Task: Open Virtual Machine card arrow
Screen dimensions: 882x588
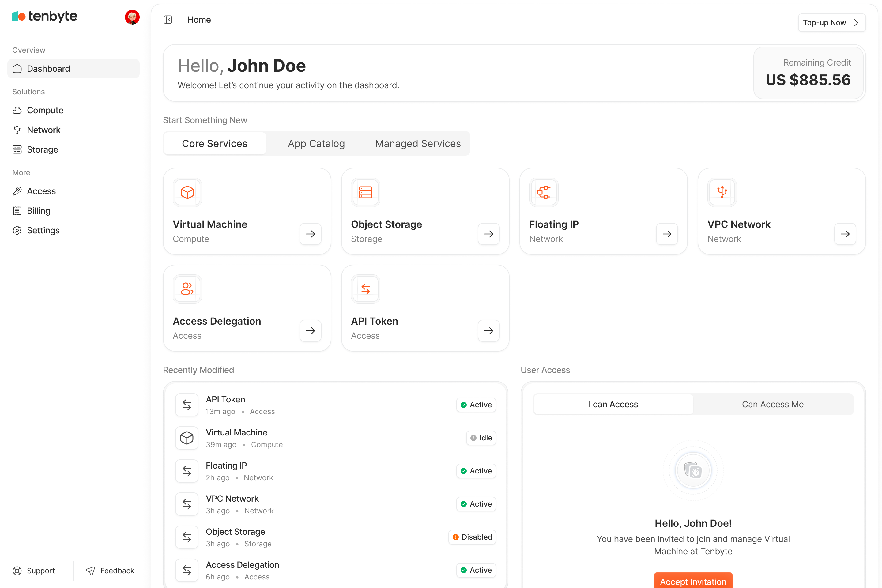Action: (310, 234)
